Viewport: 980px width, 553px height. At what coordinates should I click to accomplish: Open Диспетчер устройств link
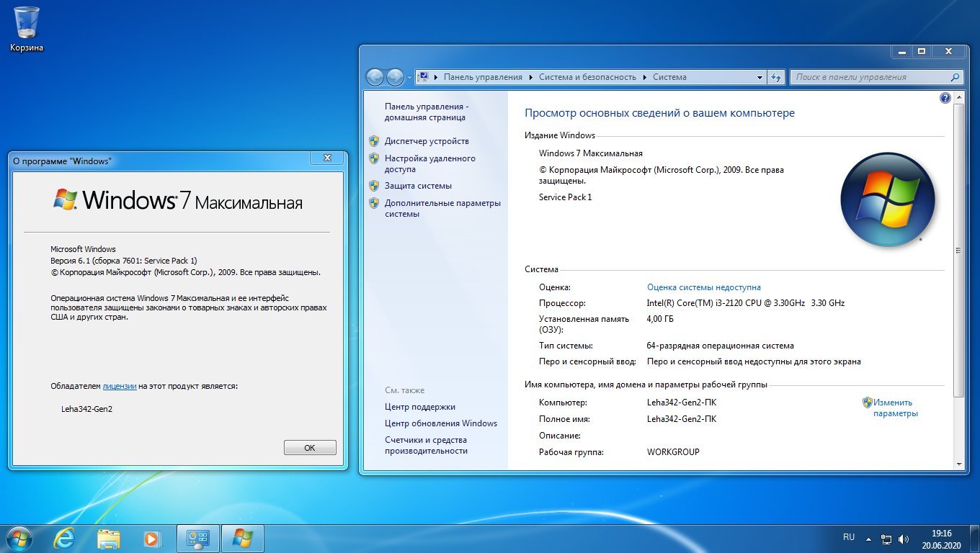(427, 141)
